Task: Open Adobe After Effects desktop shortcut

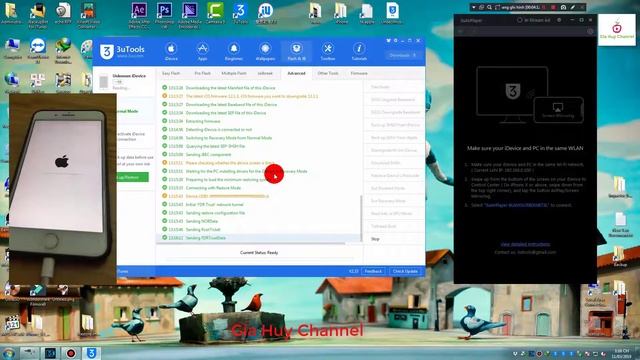Action: [x=139, y=16]
